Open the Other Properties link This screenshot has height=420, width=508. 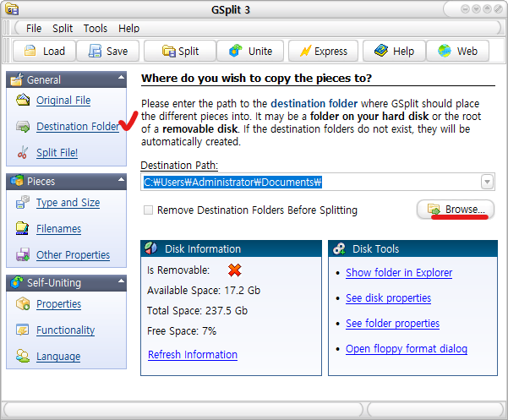click(x=74, y=255)
